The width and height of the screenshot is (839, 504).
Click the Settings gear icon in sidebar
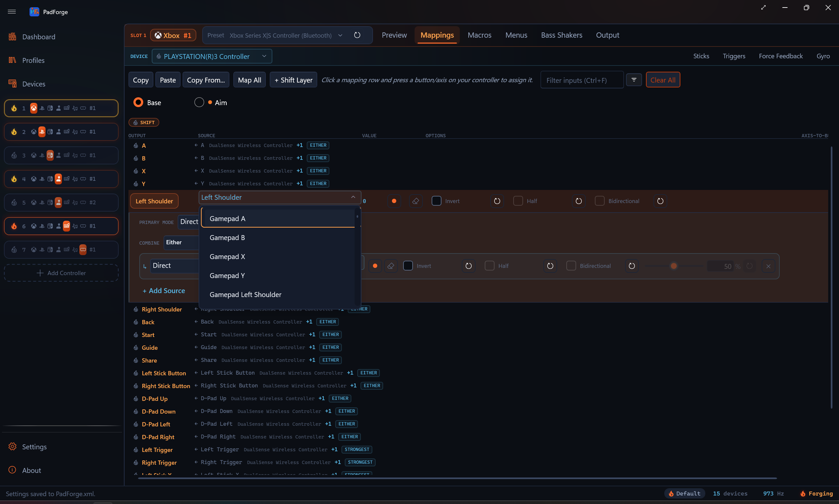(12, 447)
